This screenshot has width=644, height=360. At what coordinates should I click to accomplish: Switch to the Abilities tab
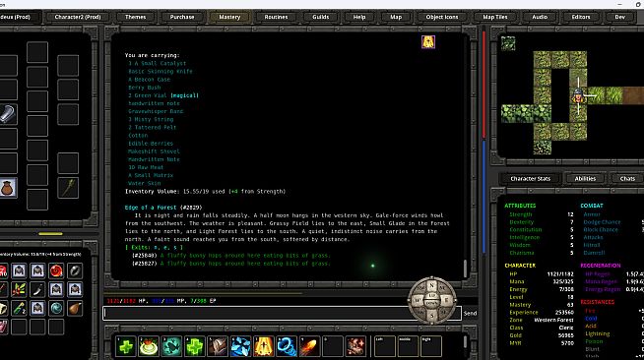tap(585, 178)
